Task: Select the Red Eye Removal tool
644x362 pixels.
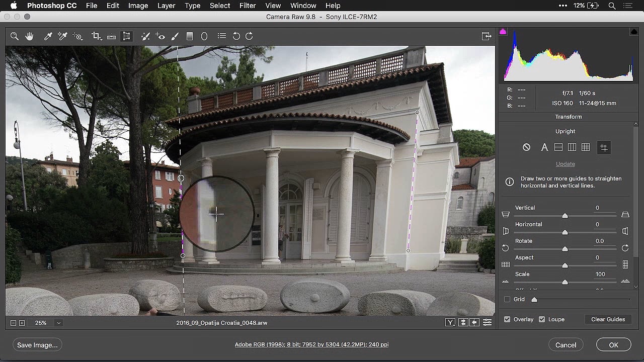Action: point(160,36)
